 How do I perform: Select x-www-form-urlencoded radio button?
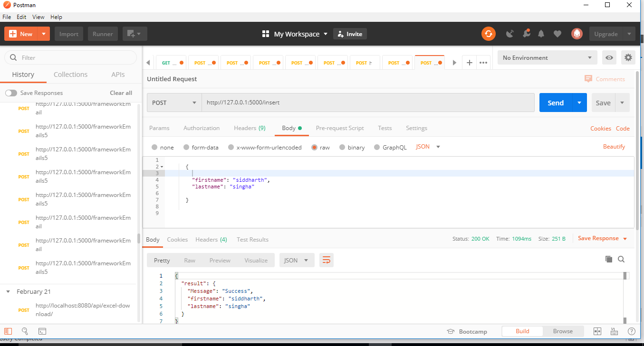pyautogui.click(x=231, y=147)
